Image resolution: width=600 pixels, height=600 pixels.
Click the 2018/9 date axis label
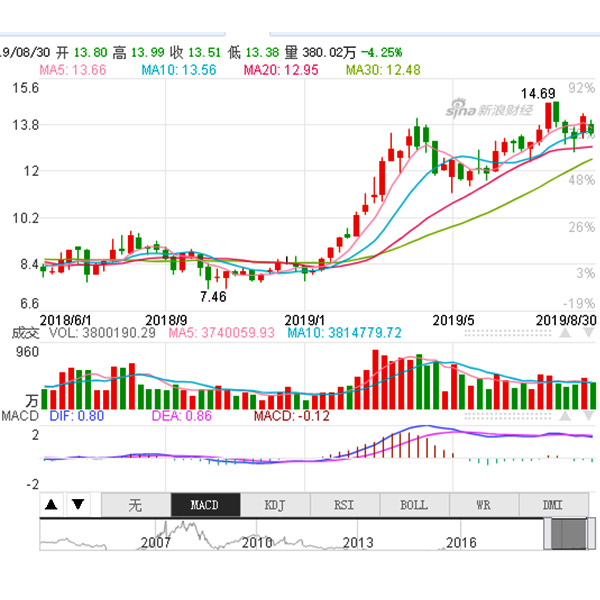point(166,320)
